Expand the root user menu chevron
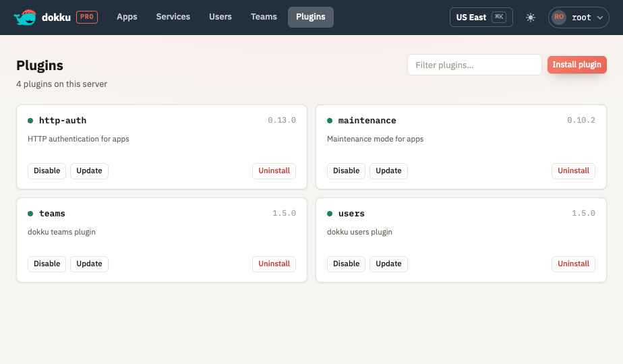This screenshot has width=623, height=364. [600, 18]
